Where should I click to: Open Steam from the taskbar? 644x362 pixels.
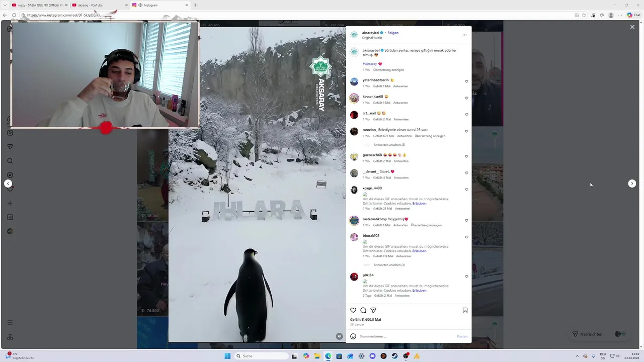(394, 356)
